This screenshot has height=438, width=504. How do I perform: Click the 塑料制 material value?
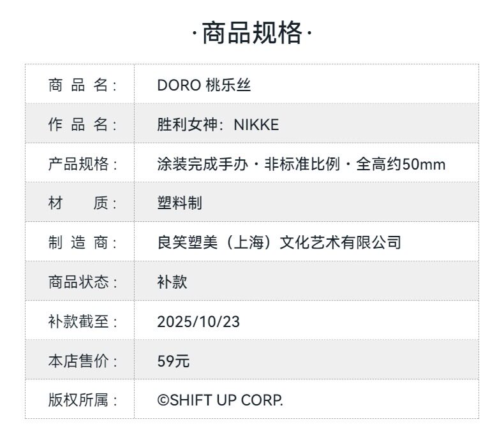pyautogui.click(x=179, y=203)
